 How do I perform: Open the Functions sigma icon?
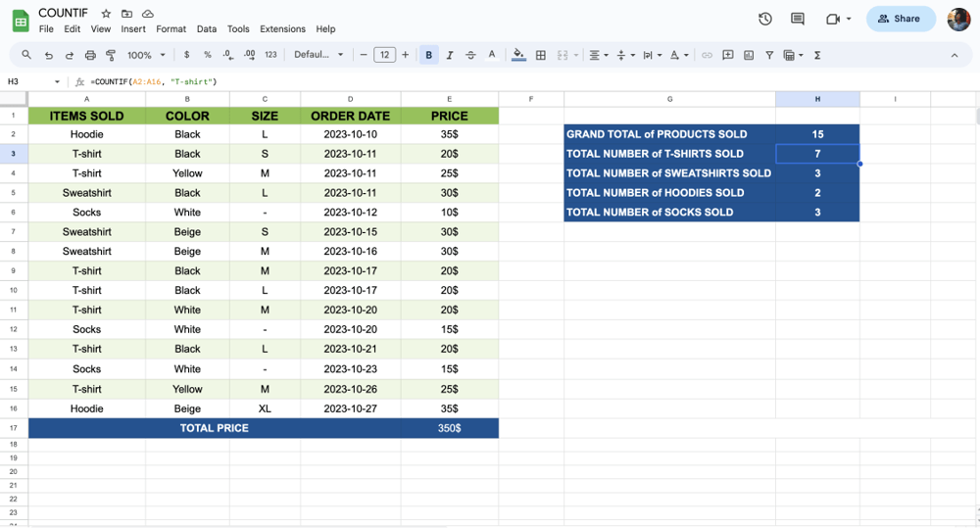click(x=817, y=56)
